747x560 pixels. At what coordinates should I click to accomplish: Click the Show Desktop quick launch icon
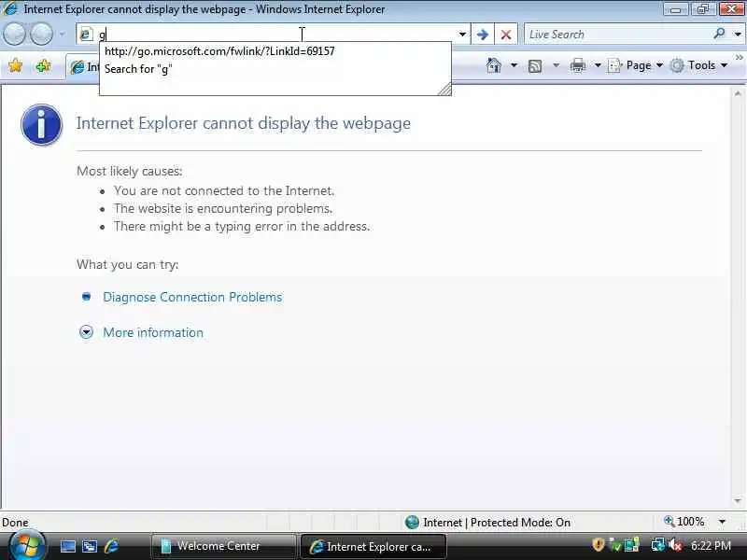point(67,546)
